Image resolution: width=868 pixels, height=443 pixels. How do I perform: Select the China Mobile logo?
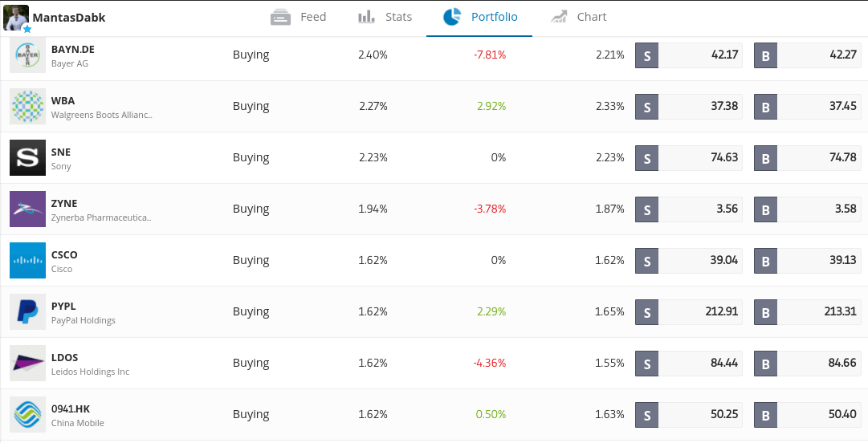pos(27,415)
